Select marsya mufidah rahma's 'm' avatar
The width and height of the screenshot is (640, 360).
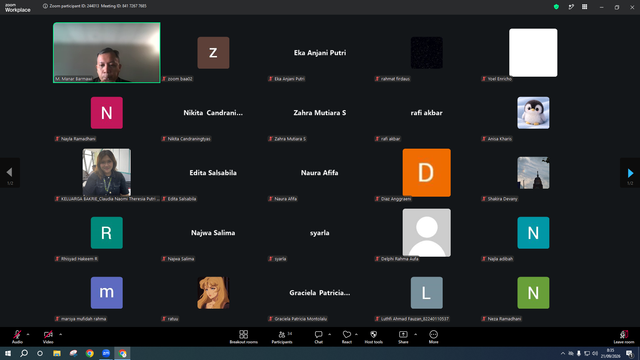pos(107,293)
